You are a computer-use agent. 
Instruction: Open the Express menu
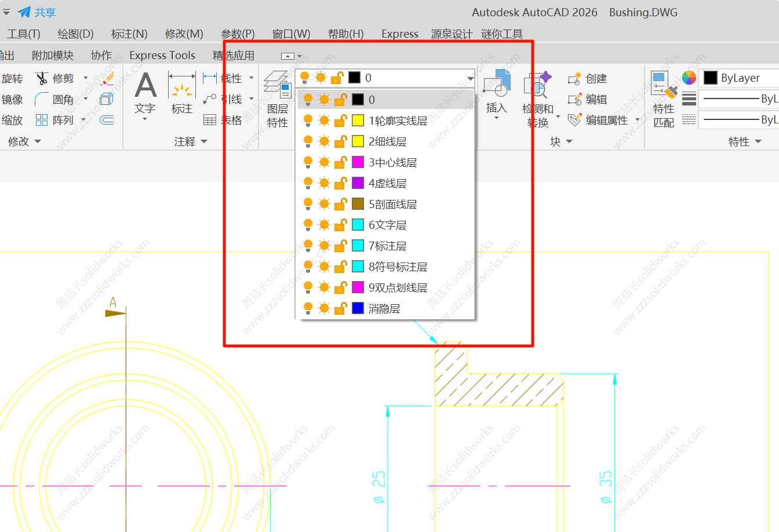pos(400,34)
